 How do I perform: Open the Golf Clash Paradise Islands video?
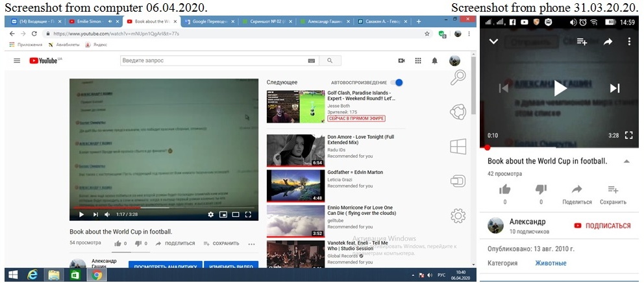[x=361, y=95]
